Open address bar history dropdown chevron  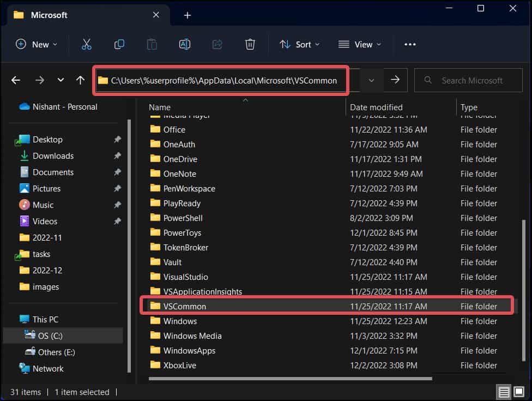click(x=371, y=80)
